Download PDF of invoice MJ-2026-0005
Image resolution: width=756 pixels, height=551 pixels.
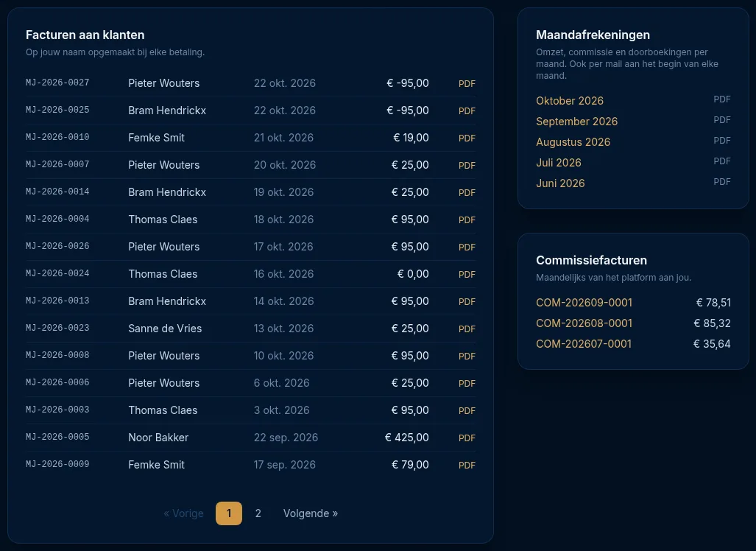467,438
